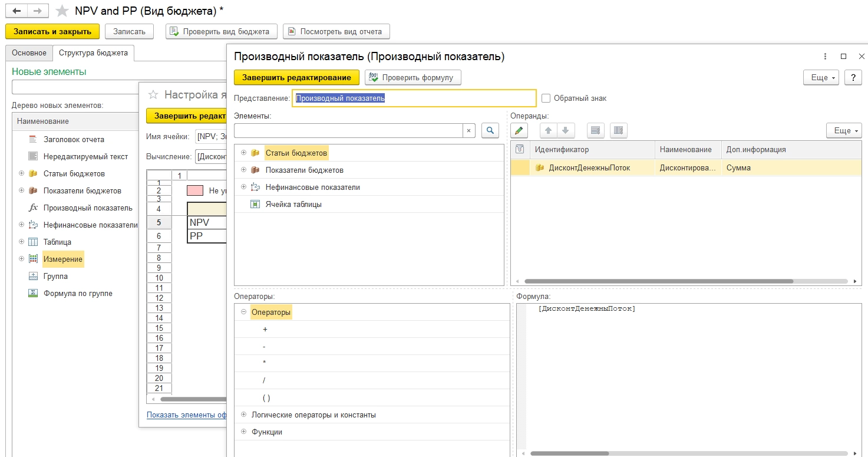
Task: Expand Статьи бюджетов in the Элементы list
Action: pos(243,153)
